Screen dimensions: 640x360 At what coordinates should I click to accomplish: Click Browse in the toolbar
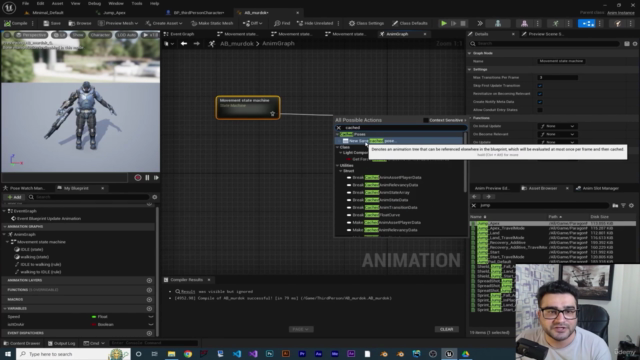click(x=80, y=23)
